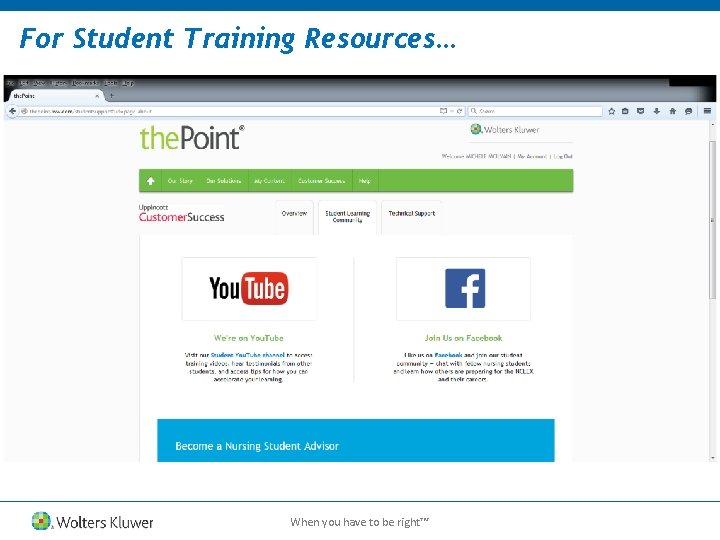Viewport: 720px width, 540px height.
Task: Click the Wolters Kluwer logo at page top right
Action: click(x=505, y=130)
